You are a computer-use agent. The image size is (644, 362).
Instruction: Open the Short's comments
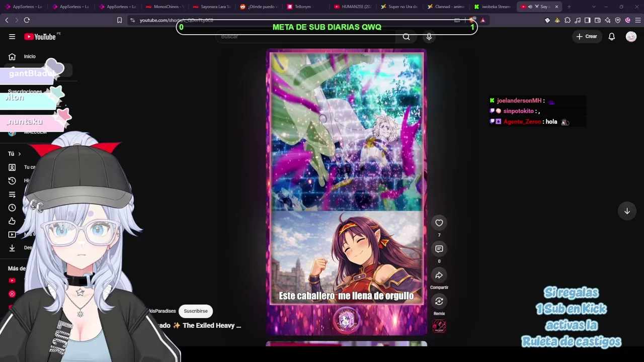pos(439,249)
